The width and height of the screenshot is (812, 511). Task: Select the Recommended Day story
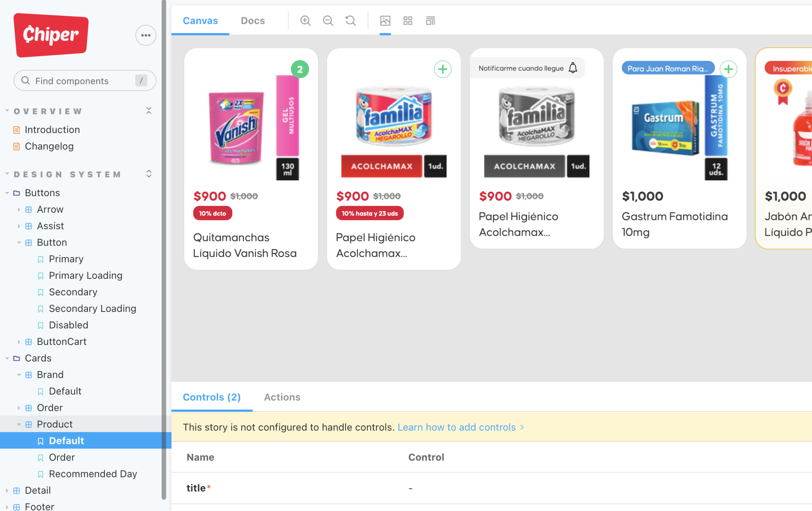[93, 474]
